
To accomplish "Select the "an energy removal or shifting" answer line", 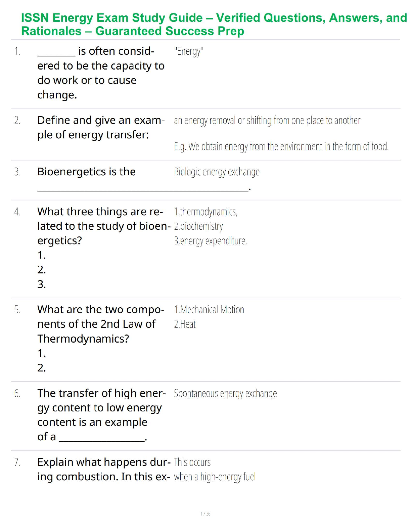I will (267, 120).
